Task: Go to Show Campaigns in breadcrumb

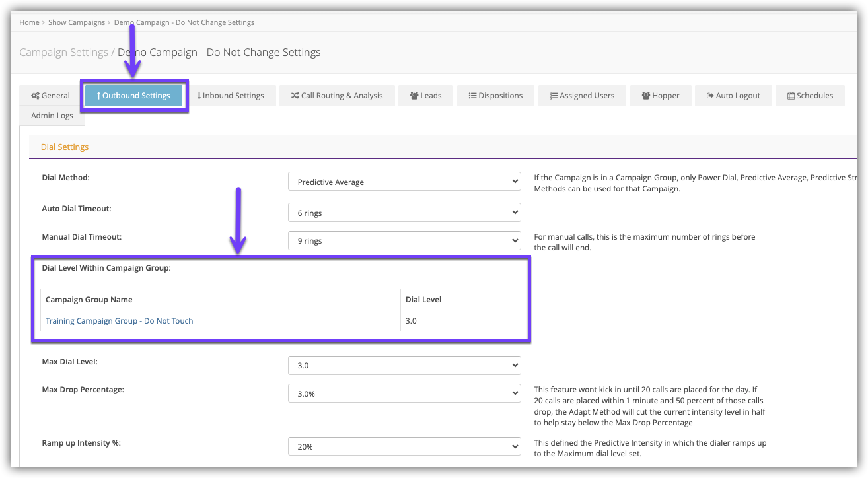Action: [77, 22]
